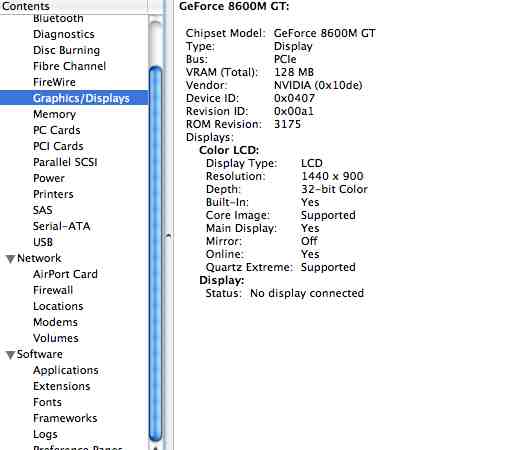Click the ROM Revision value 3175
Screen dimensions: 505x450
(x=287, y=124)
